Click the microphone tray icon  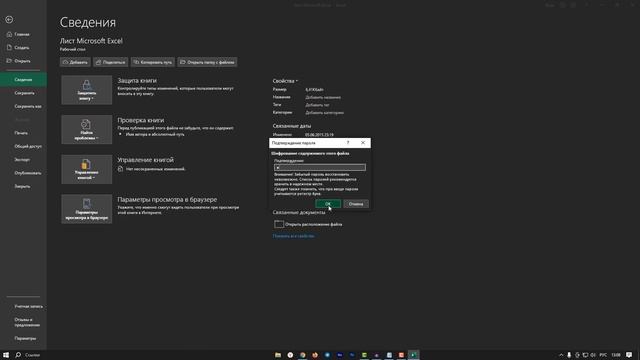569,355
